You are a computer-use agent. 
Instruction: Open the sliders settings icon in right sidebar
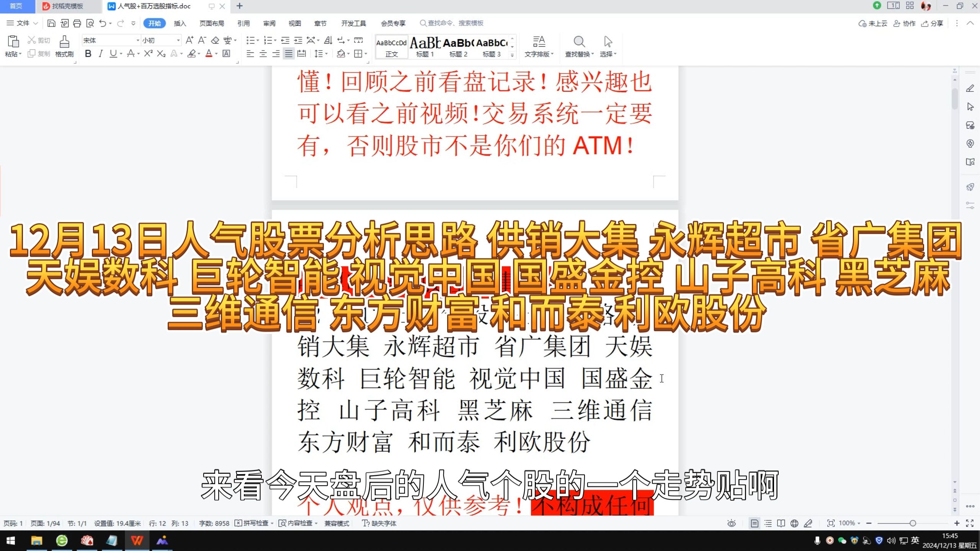point(970,205)
